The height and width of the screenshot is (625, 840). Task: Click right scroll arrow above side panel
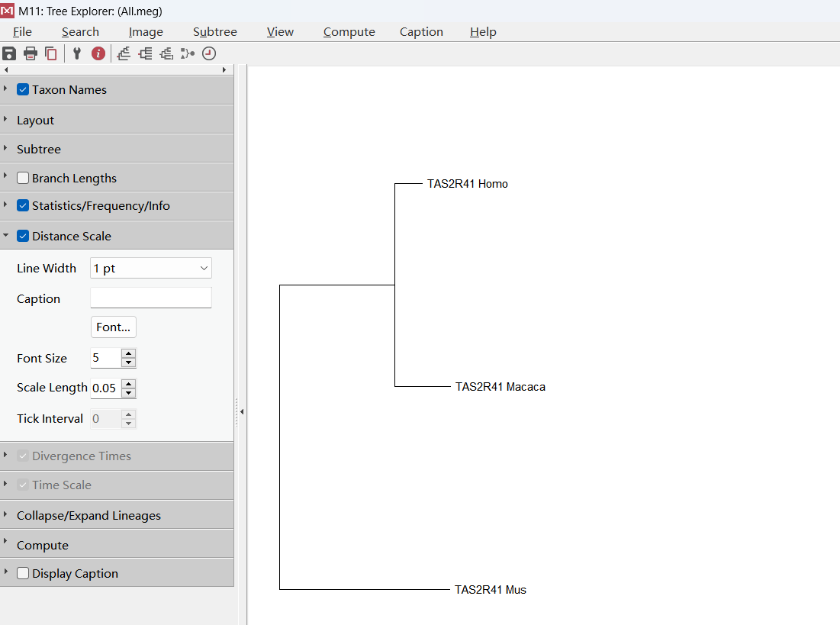click(x=224, y=69)
